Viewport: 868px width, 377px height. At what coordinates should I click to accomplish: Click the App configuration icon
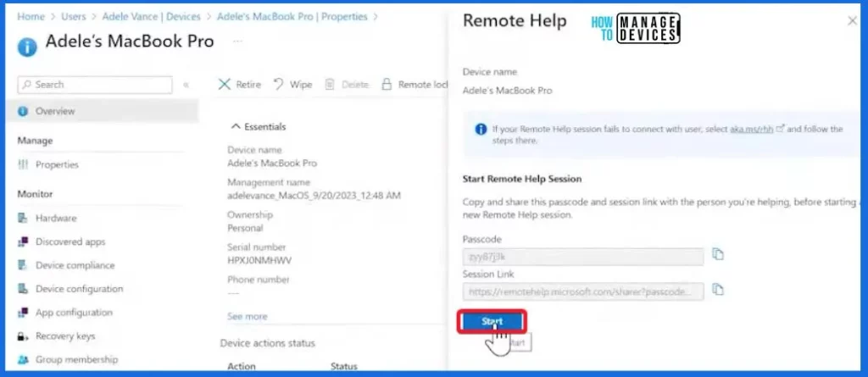[23, 313]
